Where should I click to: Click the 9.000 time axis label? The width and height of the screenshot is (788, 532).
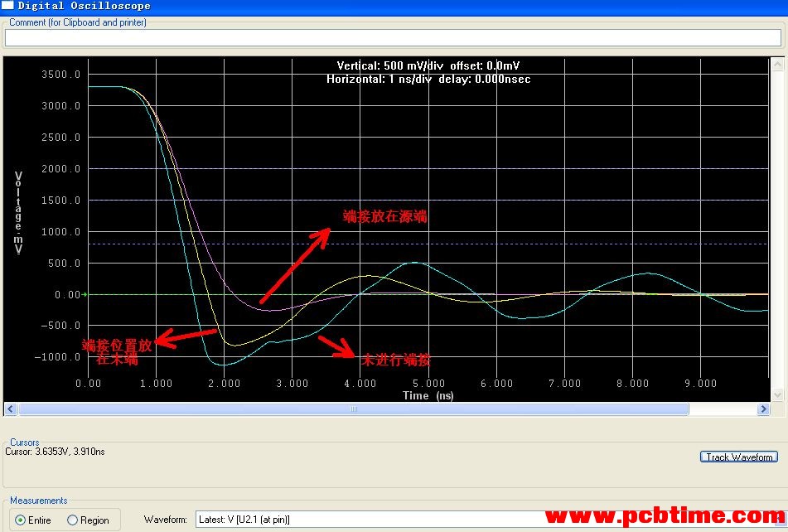pos(700,384)
